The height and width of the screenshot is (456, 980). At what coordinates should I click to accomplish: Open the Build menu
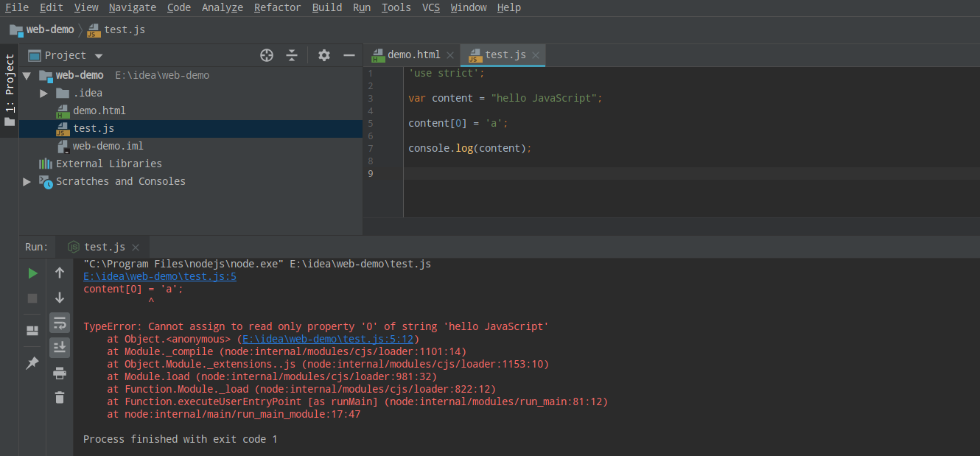tap(327, 7)
